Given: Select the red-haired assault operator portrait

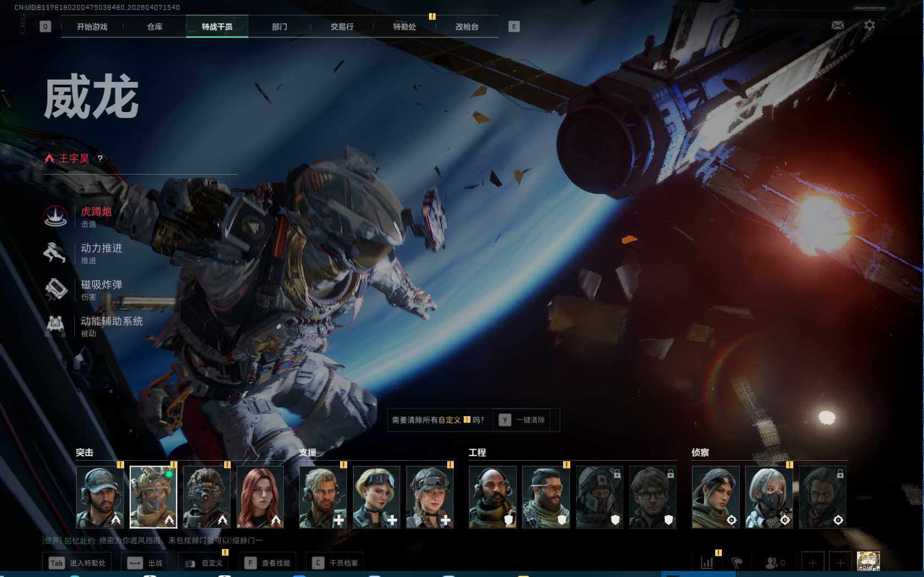Looking at the screenshot, I should click(260, 497).
